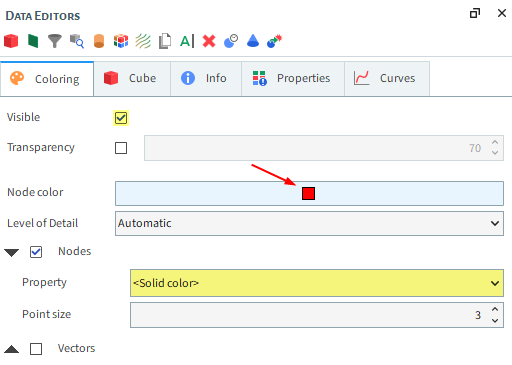
Task: Click the green surface toolbar icon
Action: (x=33, y=41)
